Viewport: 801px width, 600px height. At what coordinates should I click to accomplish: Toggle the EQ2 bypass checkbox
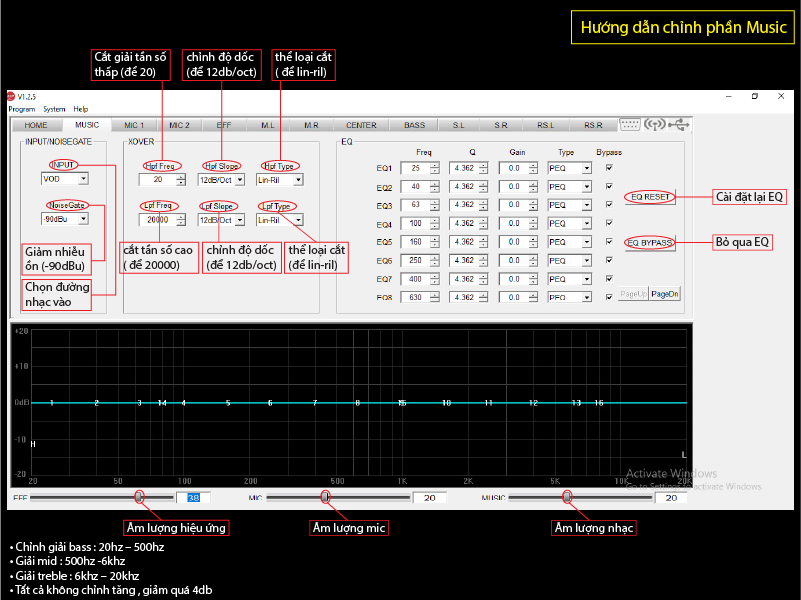609,186
